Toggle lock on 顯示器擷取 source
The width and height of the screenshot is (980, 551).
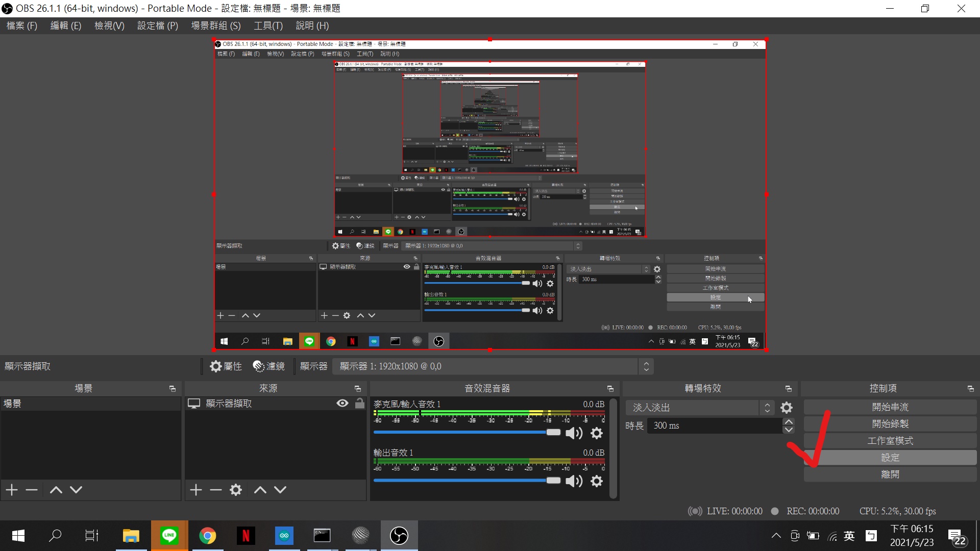(x=360, y=404)
